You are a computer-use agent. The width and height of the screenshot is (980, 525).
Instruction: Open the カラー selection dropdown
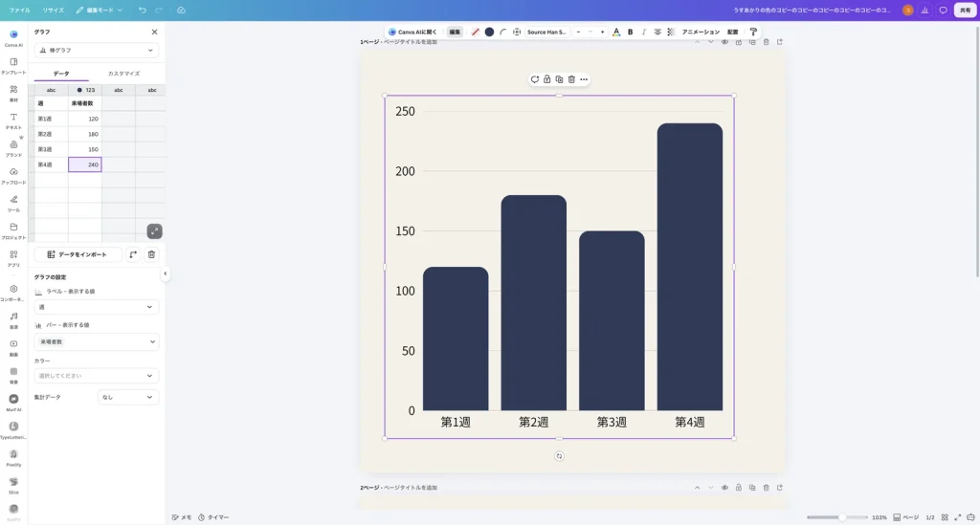point(97,376)
